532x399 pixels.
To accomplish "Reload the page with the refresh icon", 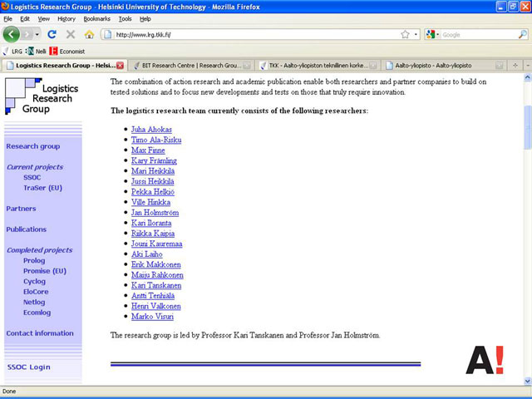I will 52,35.
